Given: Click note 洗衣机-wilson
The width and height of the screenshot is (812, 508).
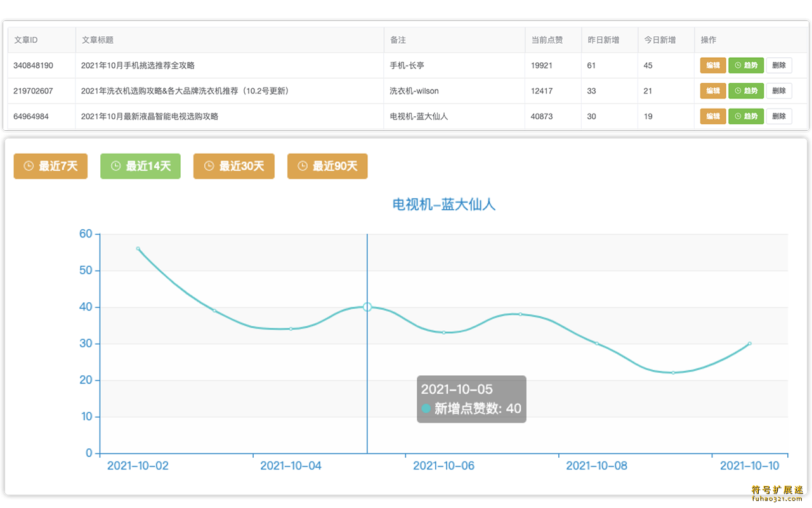Looking at the screenshot, I should (x=414, y=91).
